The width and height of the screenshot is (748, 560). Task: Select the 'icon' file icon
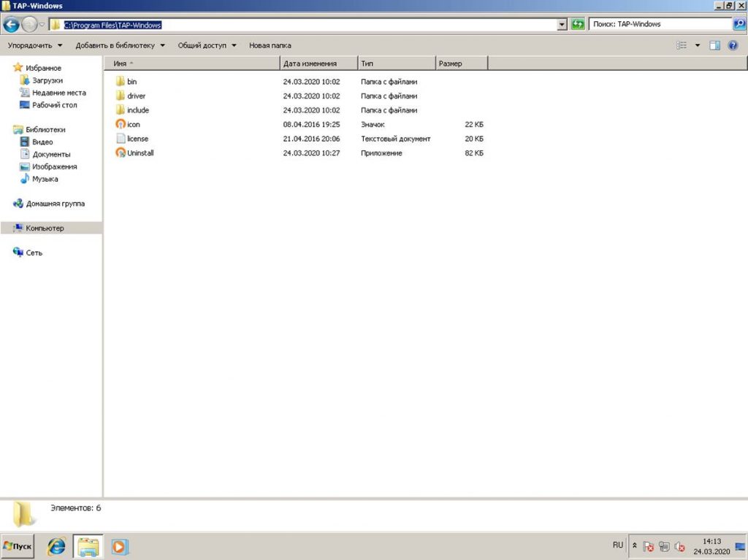tap(121, 124)
